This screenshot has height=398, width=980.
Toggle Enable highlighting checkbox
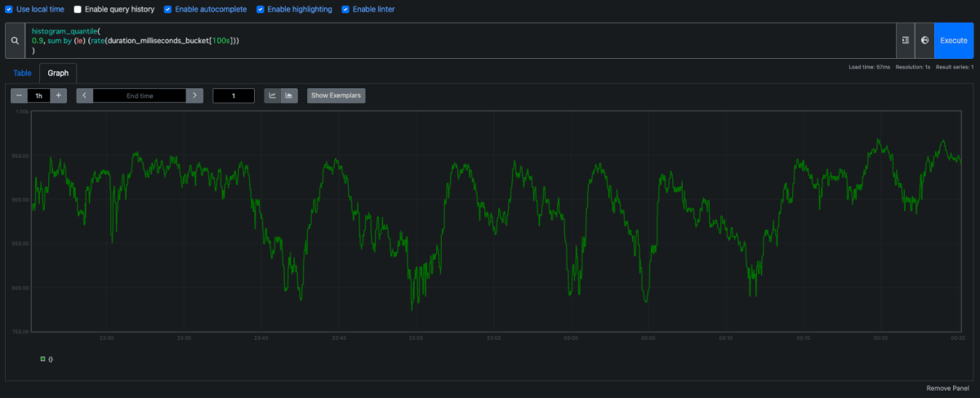pos(261,10)
